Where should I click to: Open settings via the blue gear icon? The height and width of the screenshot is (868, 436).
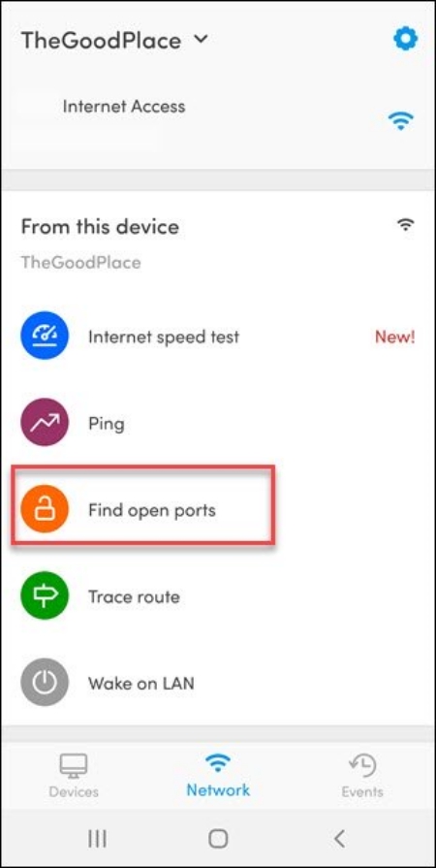pos(405,40)
